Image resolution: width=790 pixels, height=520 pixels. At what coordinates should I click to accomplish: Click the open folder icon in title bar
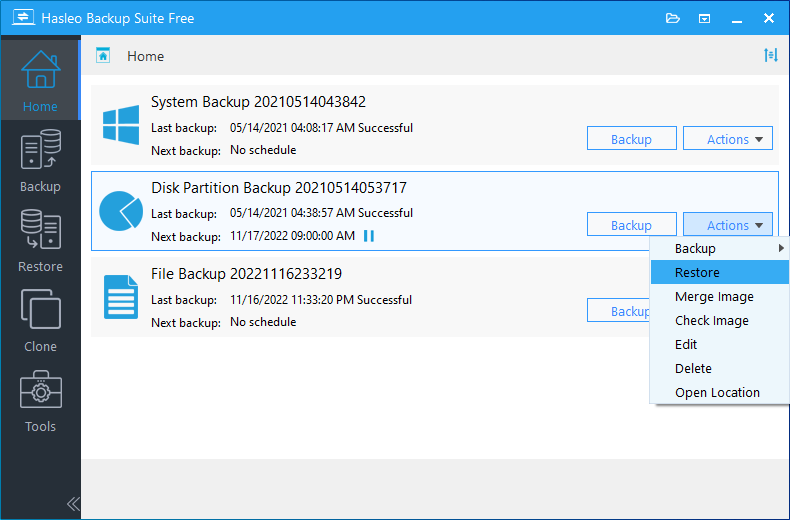tap(673, 19)
